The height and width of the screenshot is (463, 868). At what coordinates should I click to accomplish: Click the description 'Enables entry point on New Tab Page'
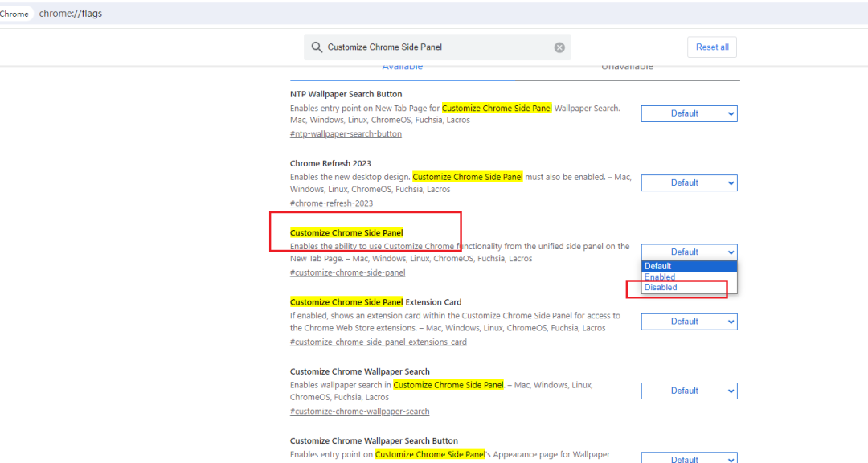(458, 114)
